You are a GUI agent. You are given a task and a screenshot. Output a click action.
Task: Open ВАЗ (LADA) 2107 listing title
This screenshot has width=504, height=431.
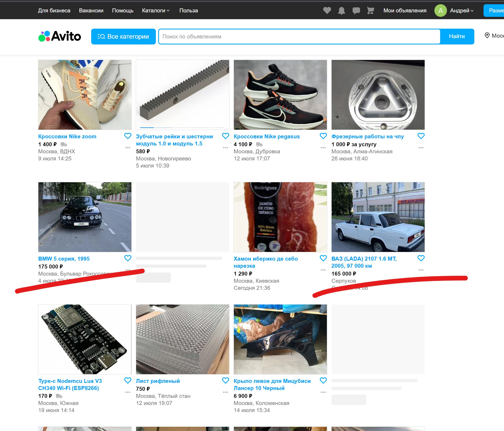pos(364,262)
